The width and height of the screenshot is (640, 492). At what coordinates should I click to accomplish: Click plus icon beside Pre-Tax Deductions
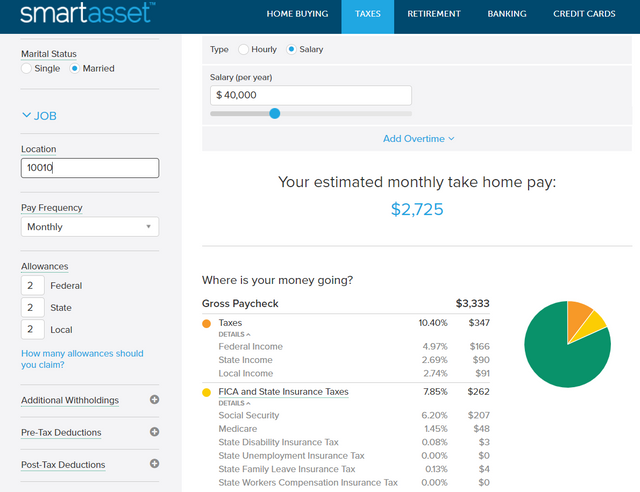coord(154,432)
